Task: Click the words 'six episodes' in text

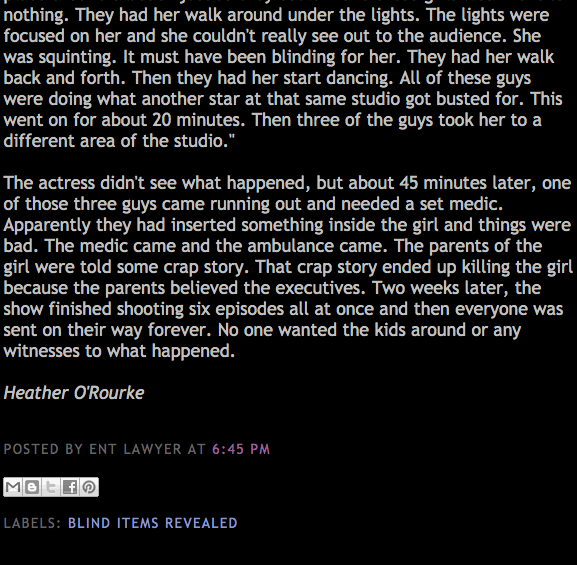Action: [236, 309]
